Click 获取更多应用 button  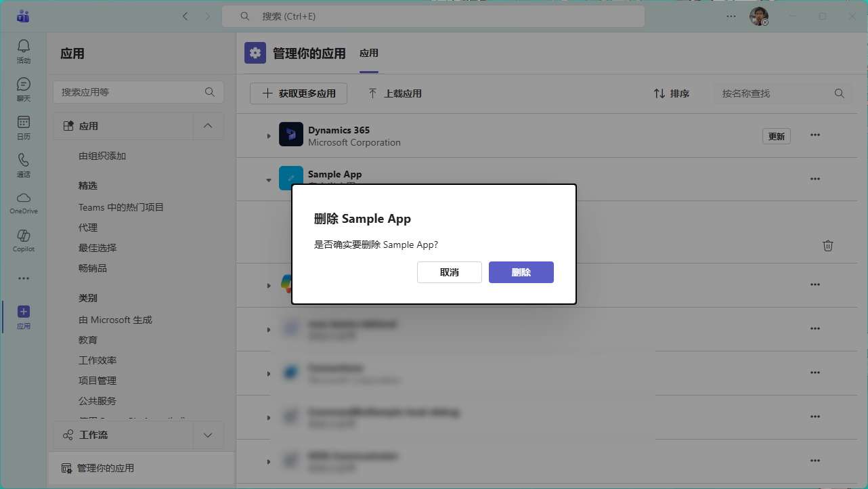299,93
